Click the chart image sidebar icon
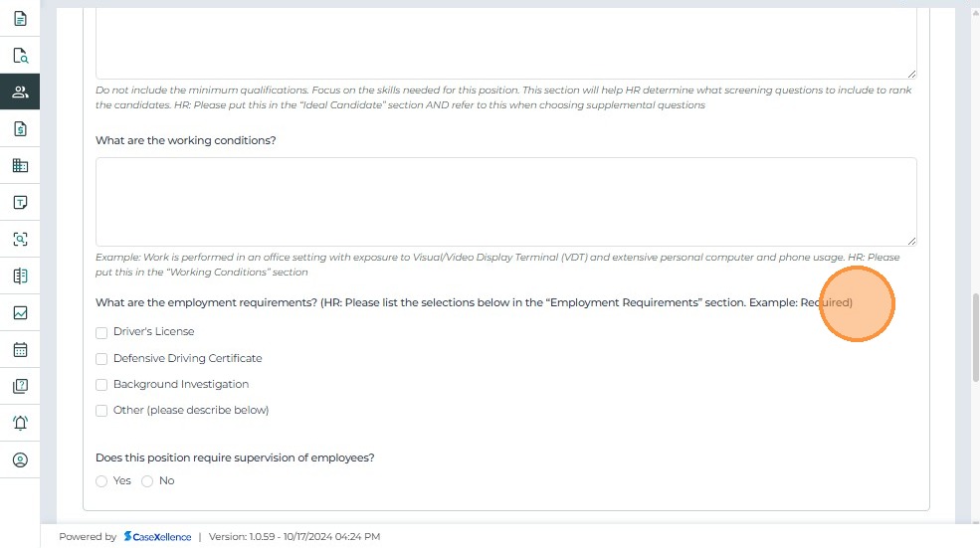 (20, 313)
